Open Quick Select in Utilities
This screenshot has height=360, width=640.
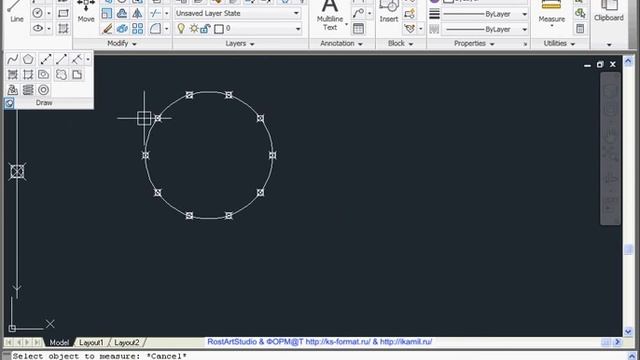tap(580, 13)
